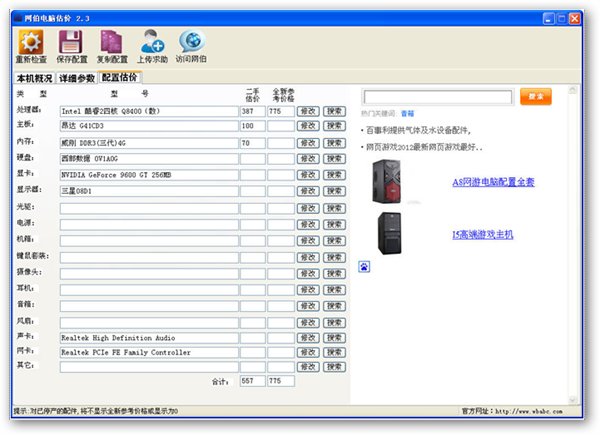Click the empty 光驱 model field
This screenshot has height=435, width=600.
coord(149,208)
